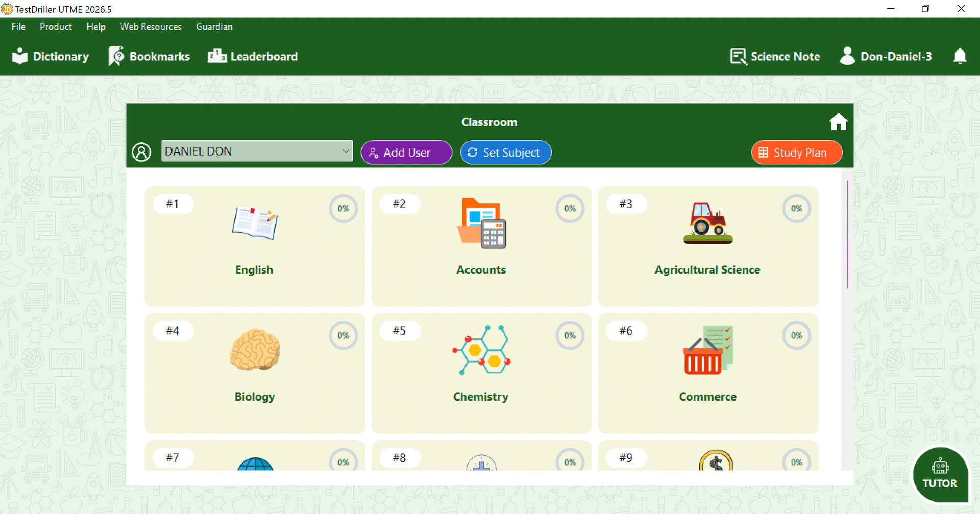
Task: Open the Study Plan button
Action: (797, 152)
